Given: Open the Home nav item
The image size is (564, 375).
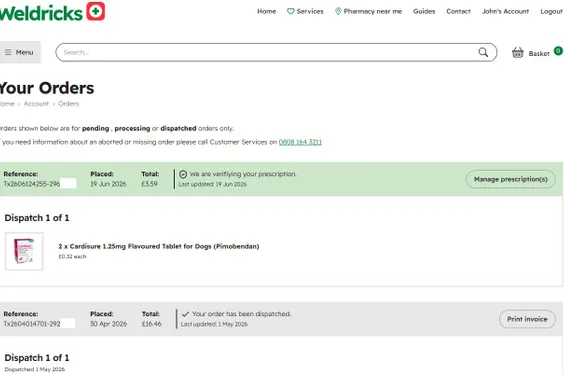Looking at the screenshot, I should coord(267,12).
